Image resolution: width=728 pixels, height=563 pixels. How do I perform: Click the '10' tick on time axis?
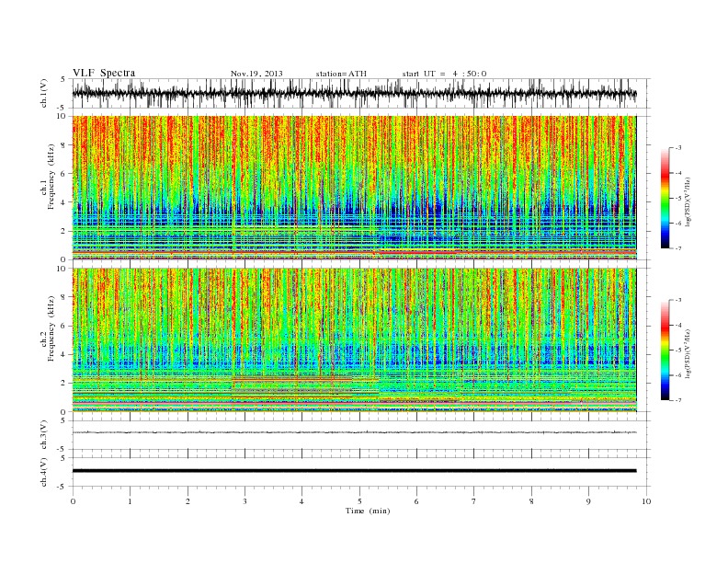click(x=646, y=501)
